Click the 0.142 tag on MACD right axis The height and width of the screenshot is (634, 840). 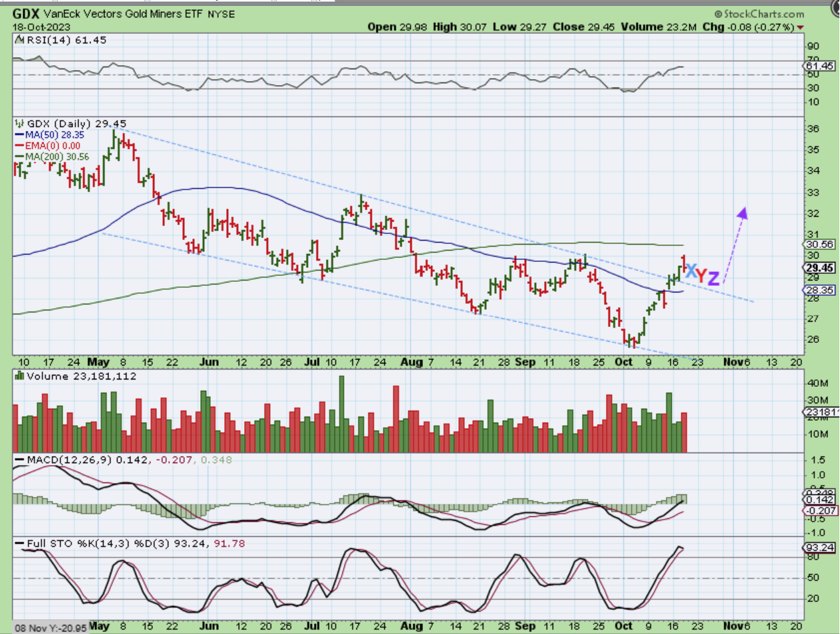[819, 500]
